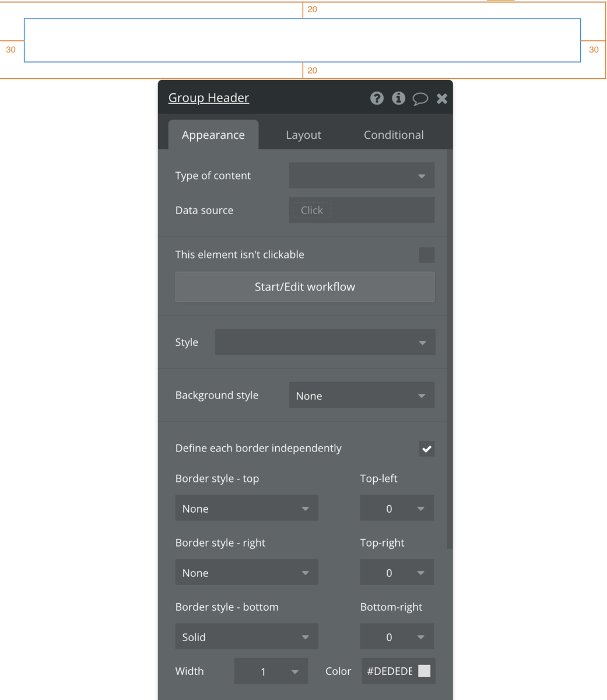Screen dimensions: 607x700
Task: Open Border style - right dropdown
Action: coord(247,572)
